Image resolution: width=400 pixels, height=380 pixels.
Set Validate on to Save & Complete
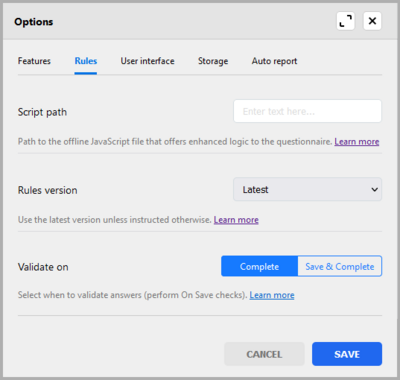click(340, 266)
